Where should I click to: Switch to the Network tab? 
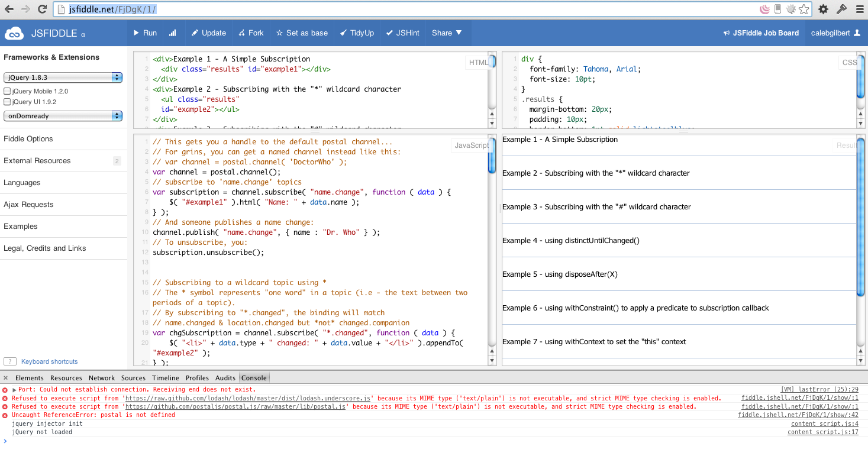102,378
